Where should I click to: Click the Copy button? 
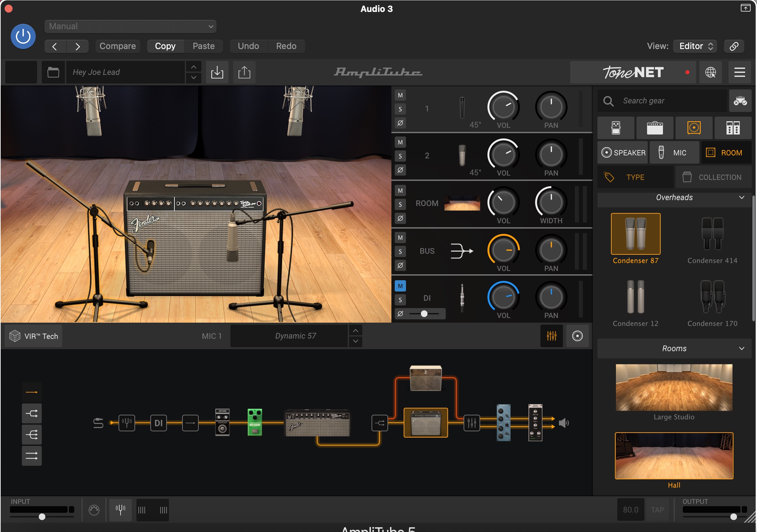pos(165,46)
